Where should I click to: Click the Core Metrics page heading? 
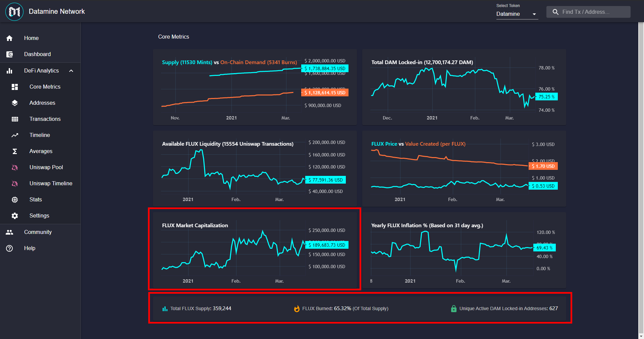(173, 37)
